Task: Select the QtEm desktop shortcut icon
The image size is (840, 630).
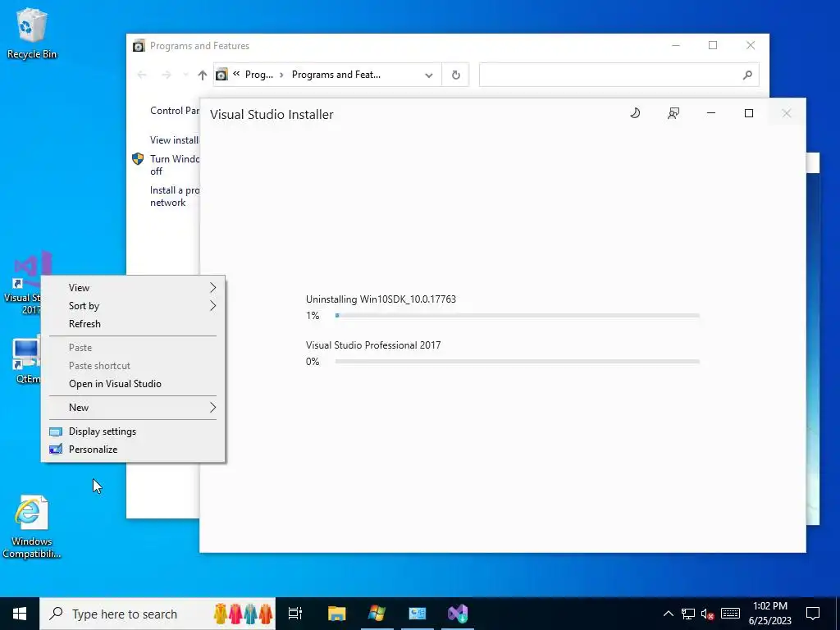Action: [x=26, y=359]
